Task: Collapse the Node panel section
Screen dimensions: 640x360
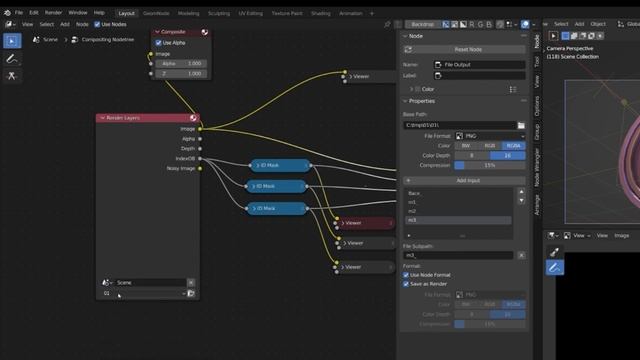Action: 405,36
